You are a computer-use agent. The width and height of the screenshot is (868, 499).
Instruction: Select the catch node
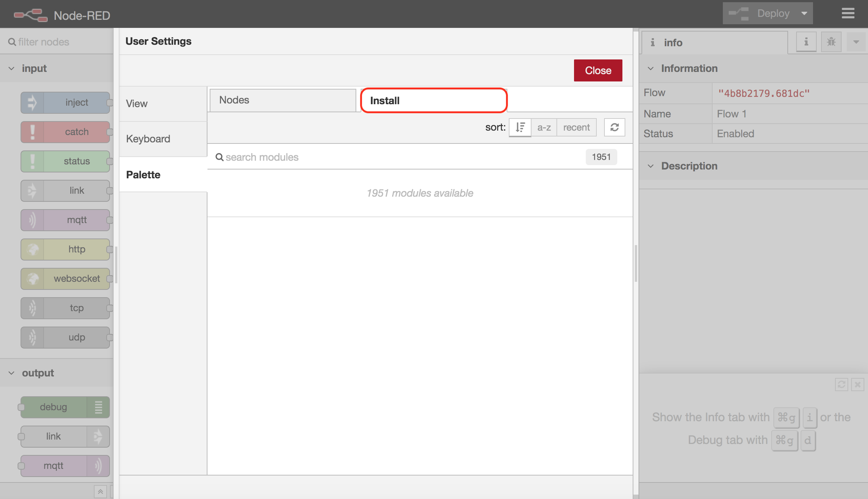[65, 132]
